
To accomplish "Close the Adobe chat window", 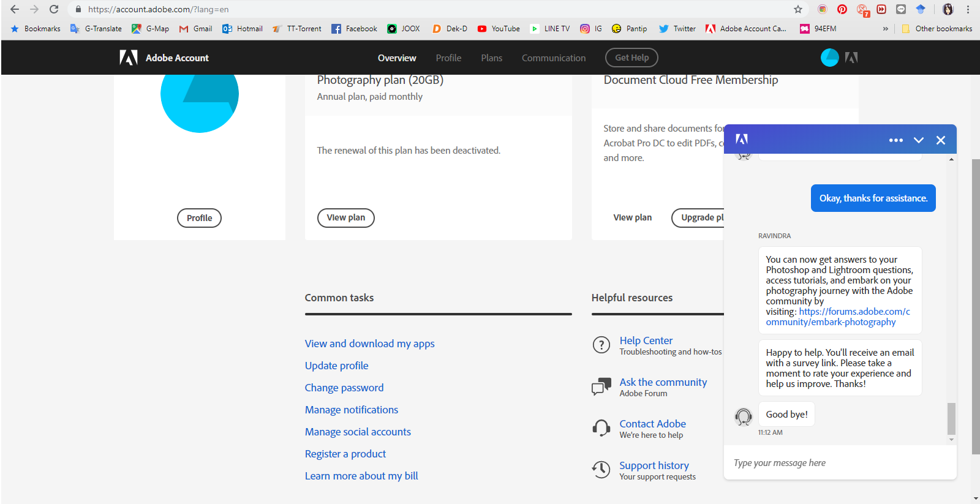I will pos(941,140).
